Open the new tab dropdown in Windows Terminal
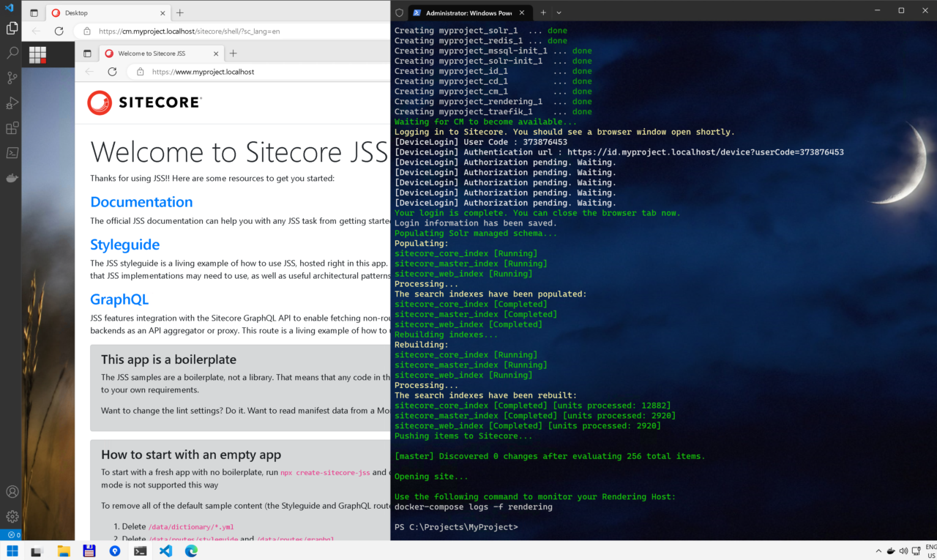Viewport: 937px width, 560px height. 559,12
